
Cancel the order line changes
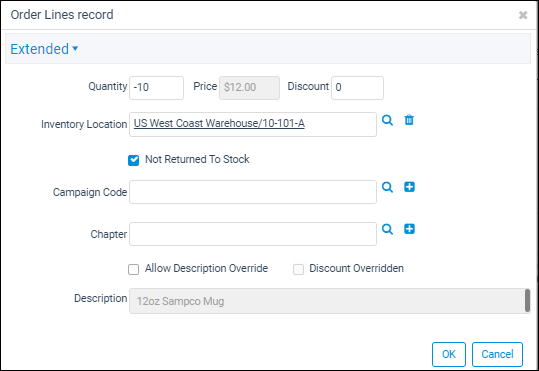pos(497,354)
